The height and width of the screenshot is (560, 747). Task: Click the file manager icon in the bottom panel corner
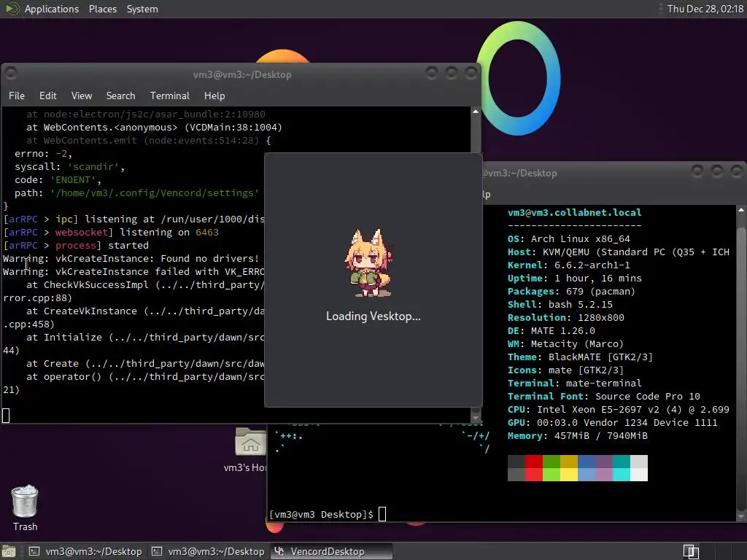(9, 551)
